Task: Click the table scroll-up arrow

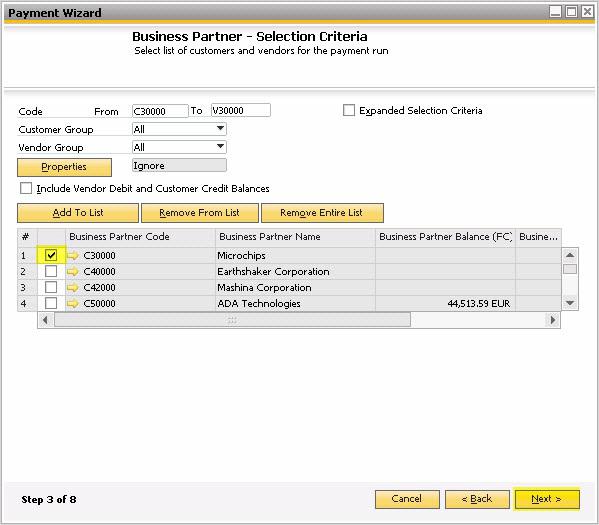Action: [570, 255]
